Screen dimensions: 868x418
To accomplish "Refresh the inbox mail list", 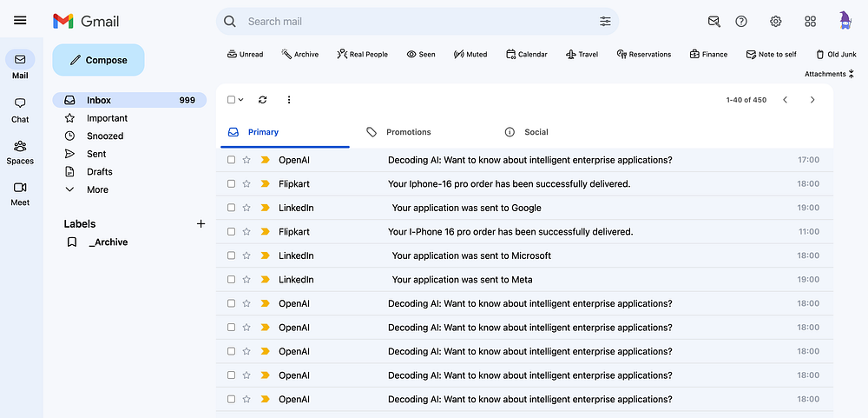I will pos(263,100).
